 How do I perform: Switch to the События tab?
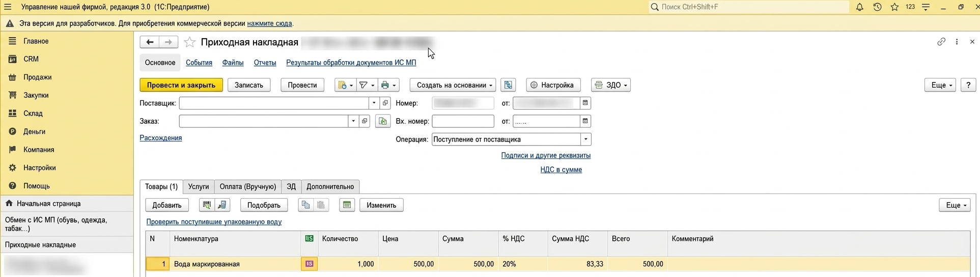click(199, 63)
